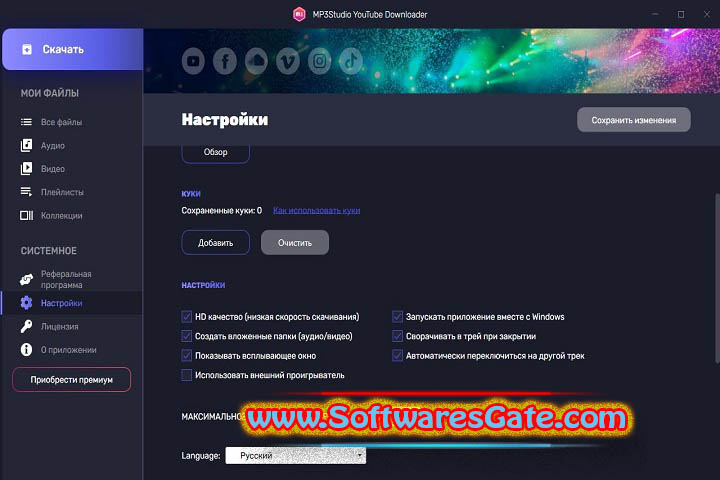The image size is (720, 480).
Task: Click the handshake icon for Реферальная программа
Action: pos(26,279)
